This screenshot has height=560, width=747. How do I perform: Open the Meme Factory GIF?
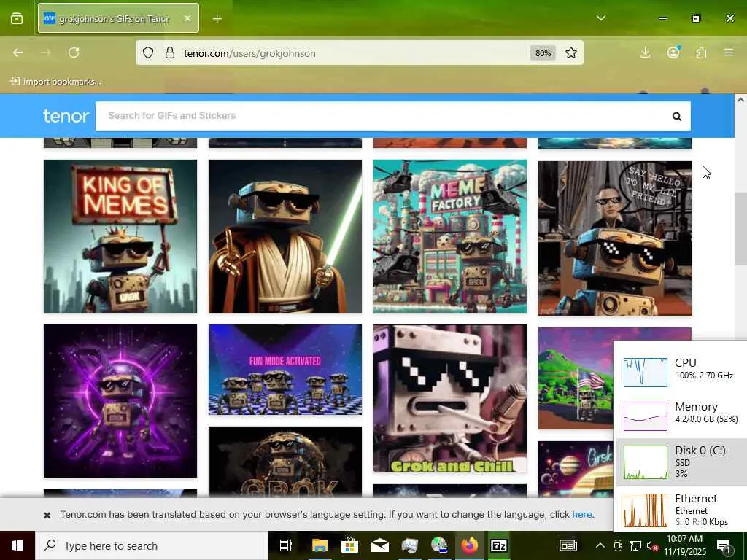coord(449,236)
